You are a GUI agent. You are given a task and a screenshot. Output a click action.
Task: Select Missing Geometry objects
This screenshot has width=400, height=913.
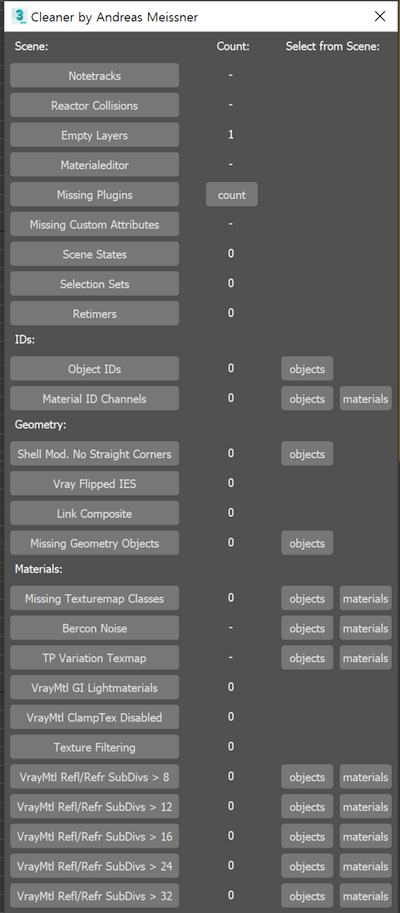[307, 543]
